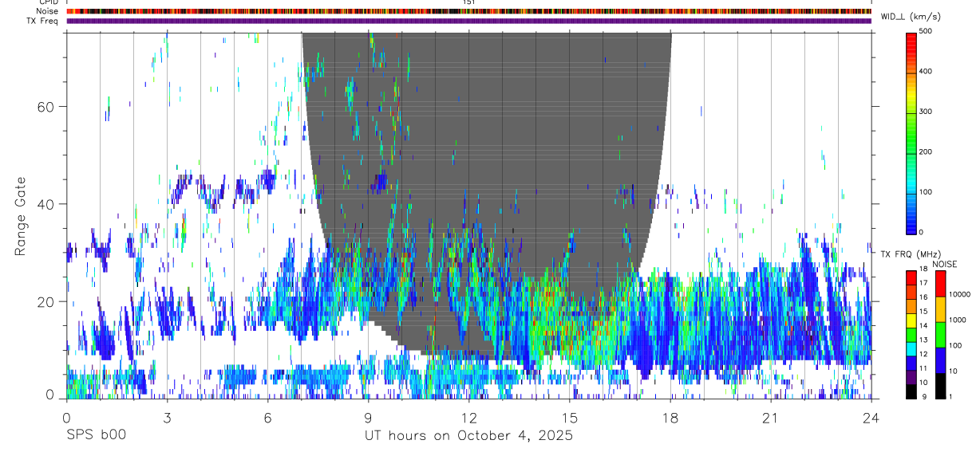Click the black swatch of the NOISE legend
This screenshot has width=980, height=452.
point(939,385)
